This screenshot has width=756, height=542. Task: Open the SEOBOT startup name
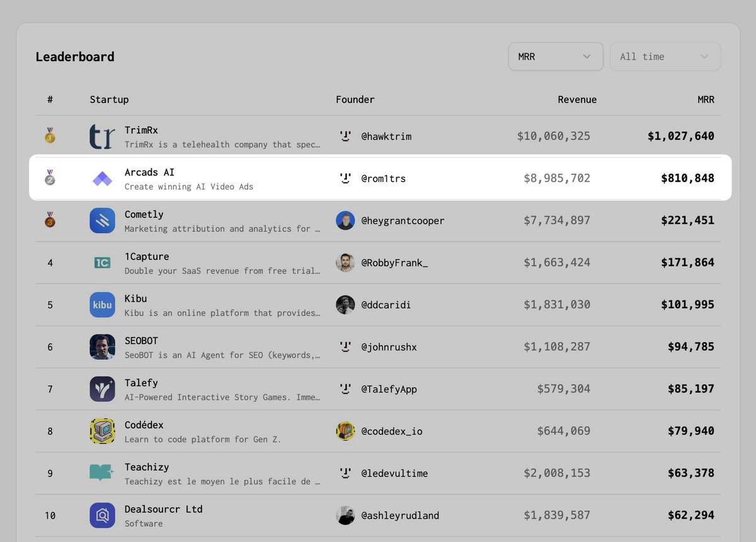(141, 341)
